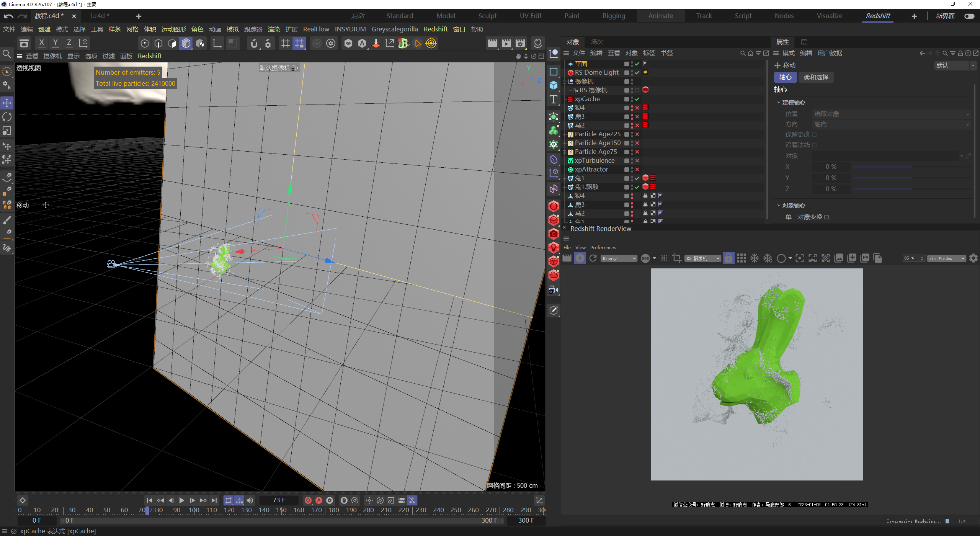Open the Fit Window dropdown
Image resolution: width=980 pixels, height=536 pixels.
[946, 258]
